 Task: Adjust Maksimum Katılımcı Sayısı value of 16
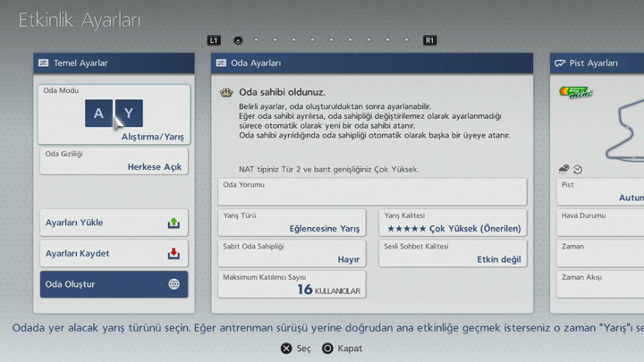point(292,284)
